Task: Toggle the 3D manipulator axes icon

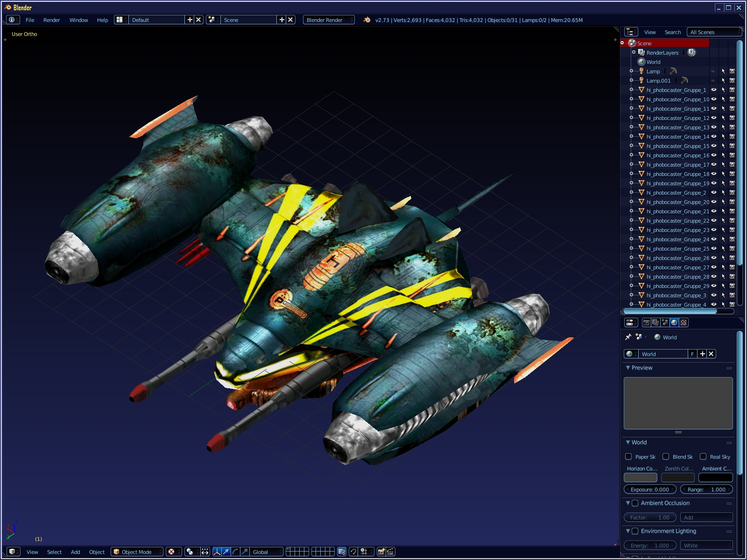Action: [x=217, y=552]
